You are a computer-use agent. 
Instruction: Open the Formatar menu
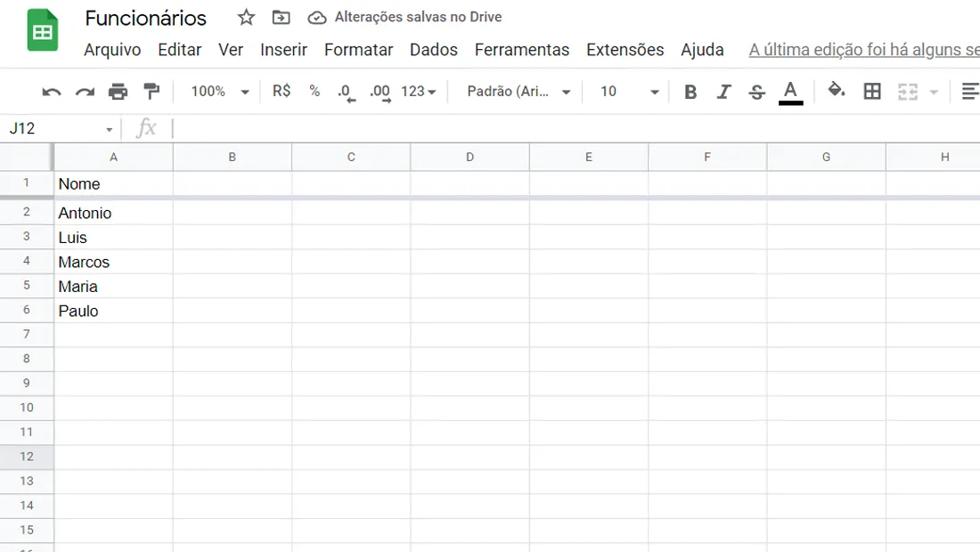pos(359,50)
